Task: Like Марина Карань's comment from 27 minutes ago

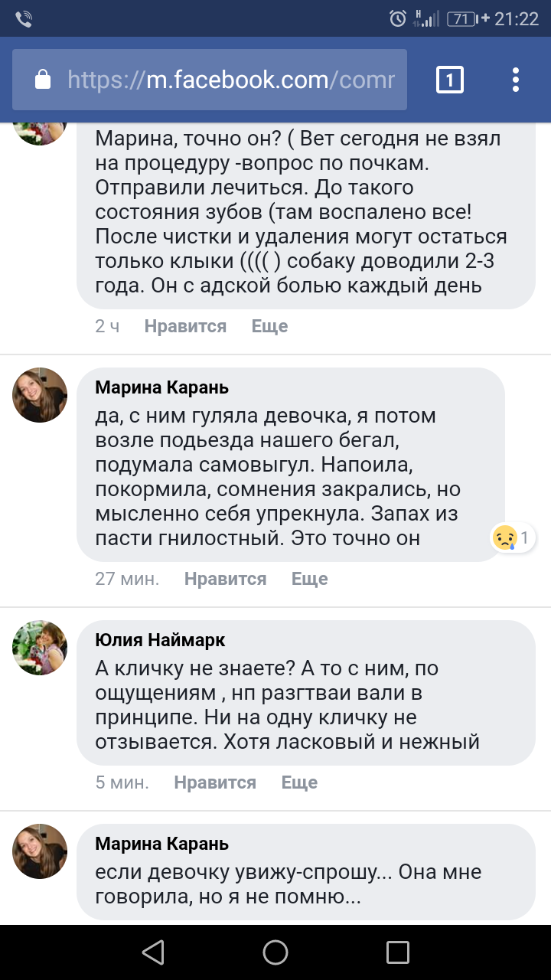Action: tap(225, 579)
